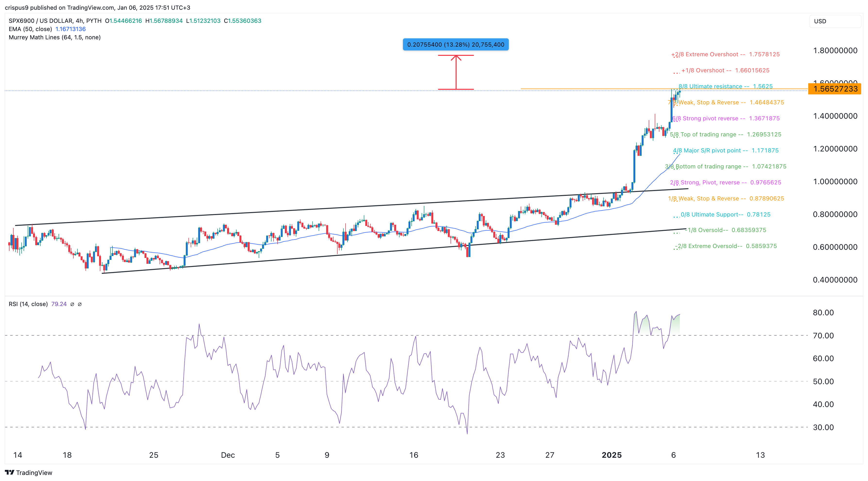The image size is (868, 481).
Task: Click the 1/8 Weak, Stop & Reverse 0.87890625 label
Action: pyautogui.click(x=726, y=199)
